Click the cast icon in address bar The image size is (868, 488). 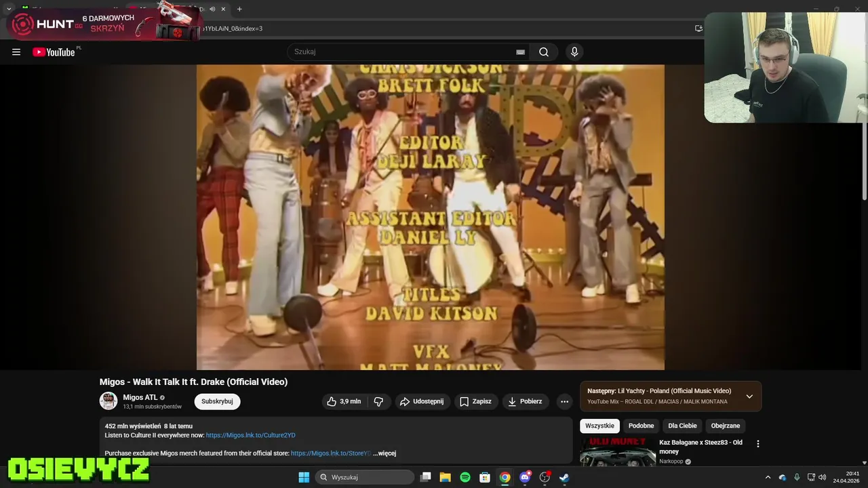[x=698, y=28]
